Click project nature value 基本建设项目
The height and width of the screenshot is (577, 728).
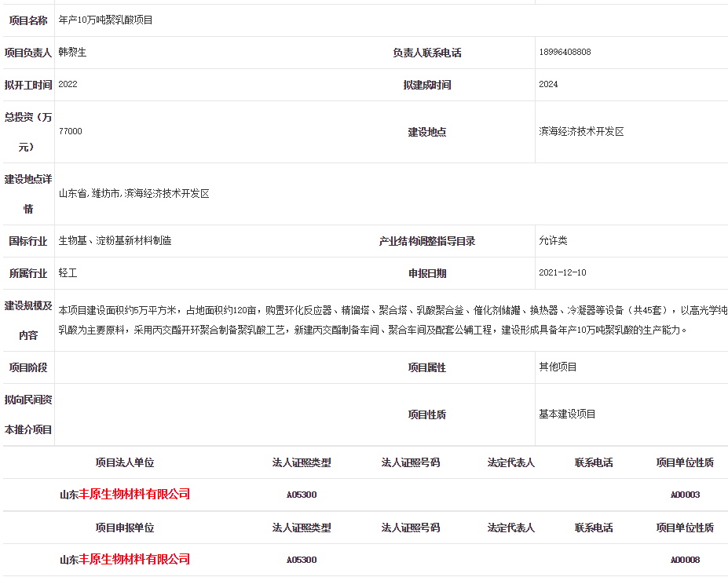tap(567, 414)
